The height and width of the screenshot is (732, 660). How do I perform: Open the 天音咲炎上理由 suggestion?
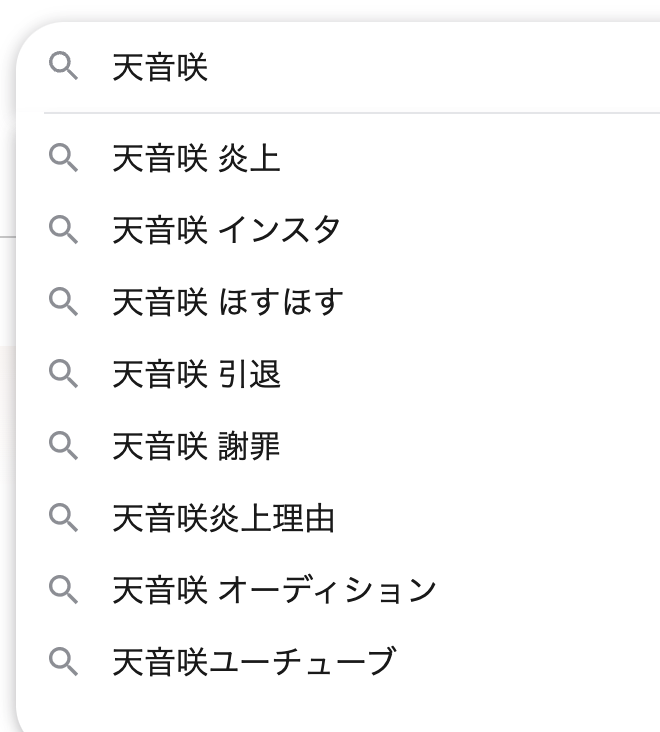pyautogui.click(x=223, y=518)
